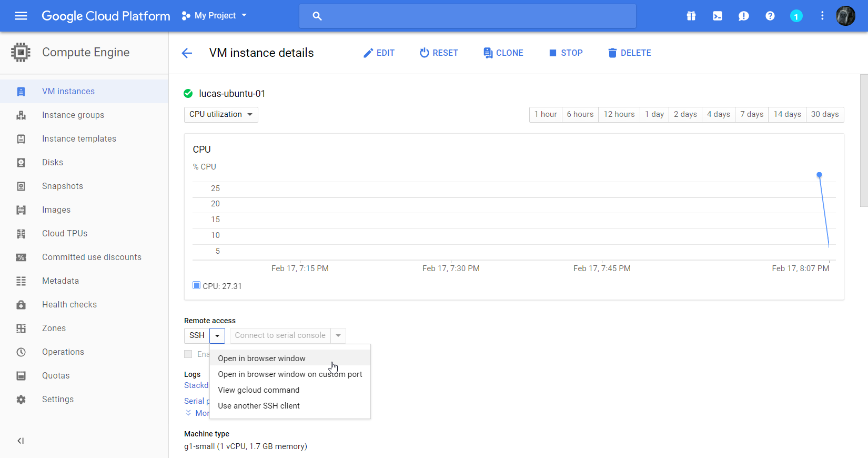Open the free trial gift icon
Image resolution: width=868 pixels, height=458 pixels.
691,16
